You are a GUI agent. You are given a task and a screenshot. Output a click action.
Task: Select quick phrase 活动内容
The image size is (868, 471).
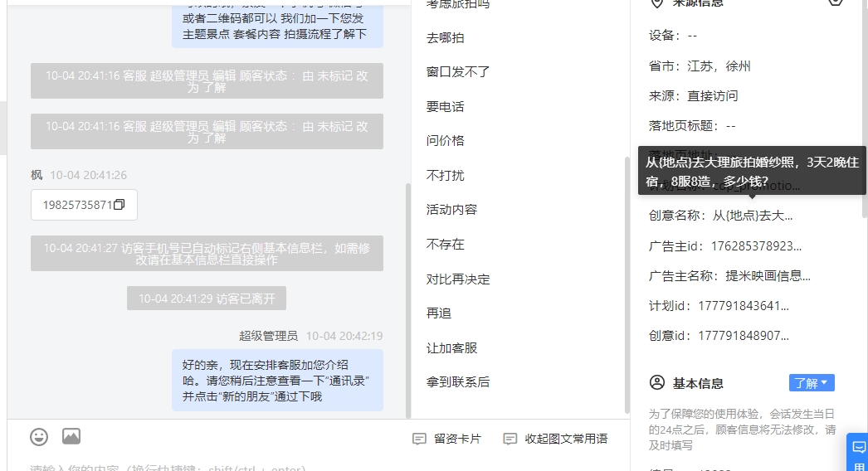(451, 210)
